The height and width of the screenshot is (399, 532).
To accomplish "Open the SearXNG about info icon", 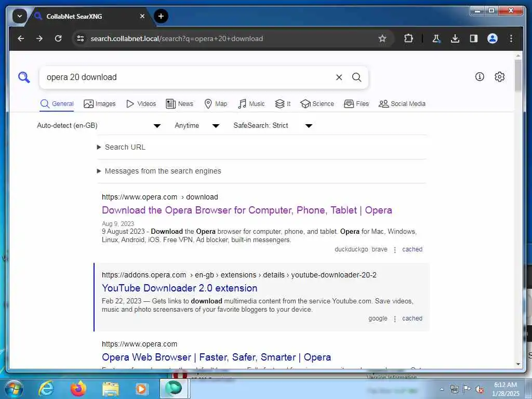I will point(480,77).
